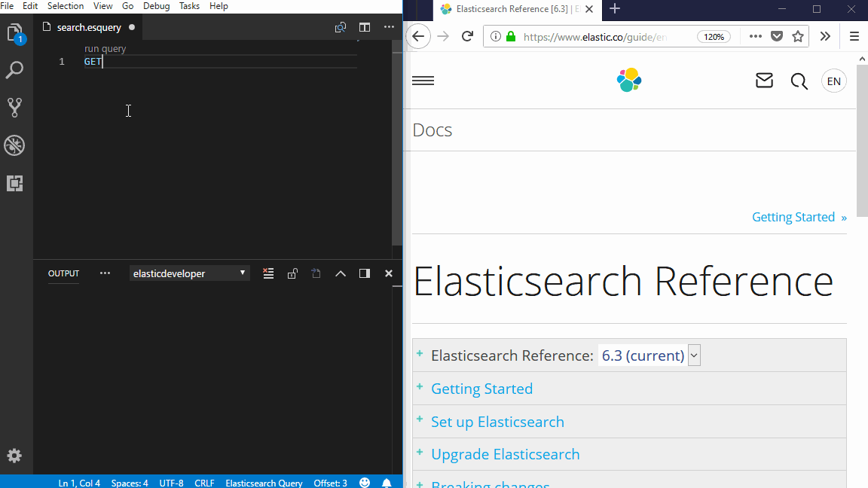868x488 pixels.
Task: Open the Elastic site search
Action: point(799,81)
